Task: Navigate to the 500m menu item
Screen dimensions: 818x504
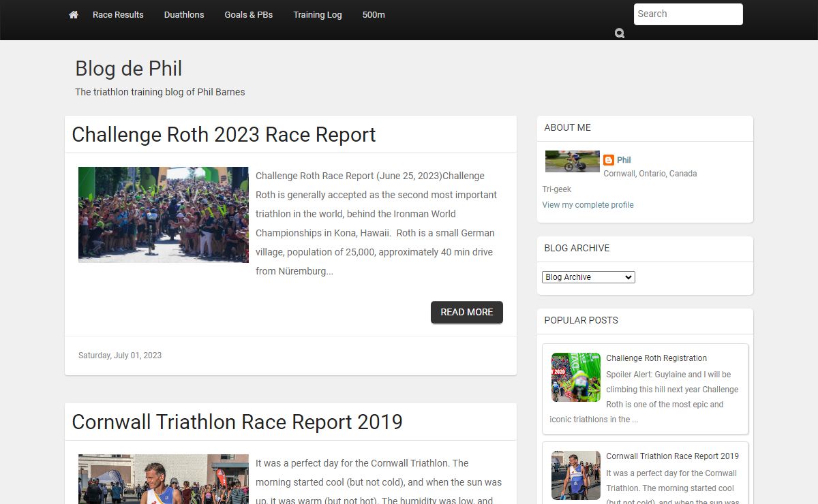Action: (x=374, y=15)
